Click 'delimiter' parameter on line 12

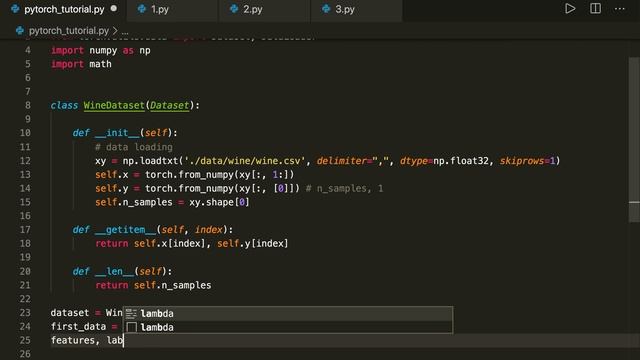tap(342, 161)
